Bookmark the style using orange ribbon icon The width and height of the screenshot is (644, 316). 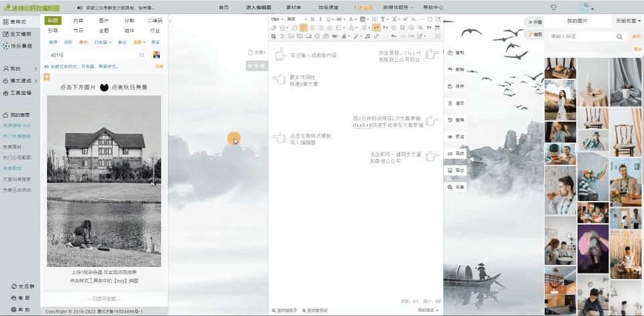(46, 77)
